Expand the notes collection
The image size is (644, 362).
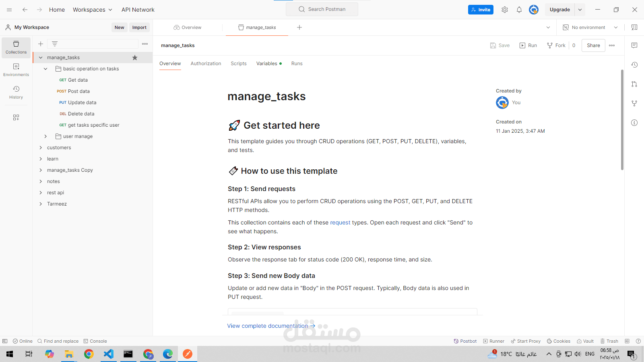point(41,181)
